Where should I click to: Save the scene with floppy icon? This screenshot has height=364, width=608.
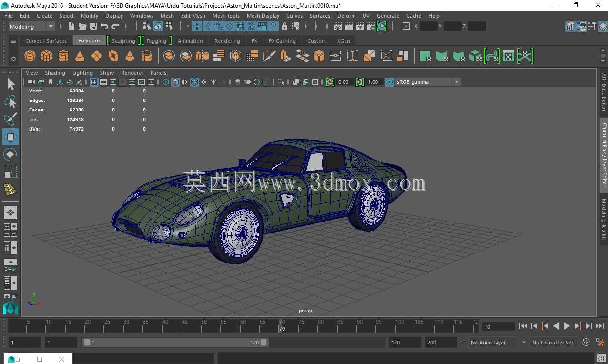pos(93,26)
